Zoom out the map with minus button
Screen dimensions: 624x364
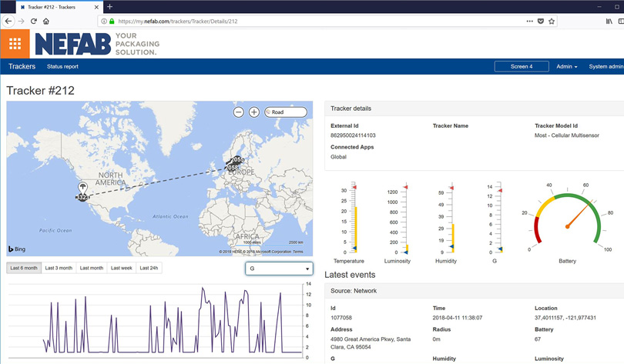pyautogui.click(x=239, y=112)
